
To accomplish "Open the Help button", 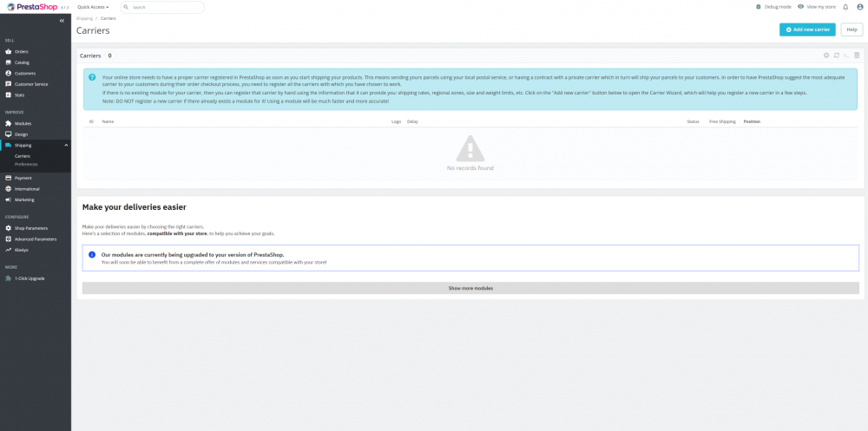I will pos(852,29).
